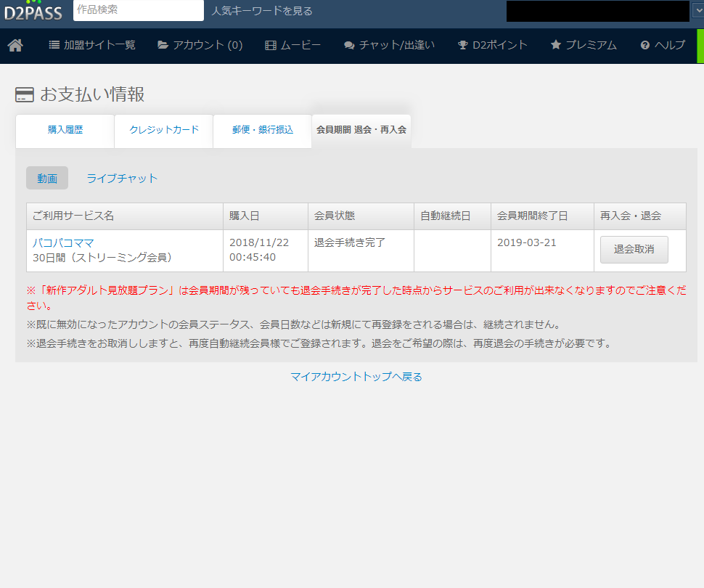The image size is (704, 588).
Task: Switch to the 購入履歴 tab
Action: (x=65, y=130)
